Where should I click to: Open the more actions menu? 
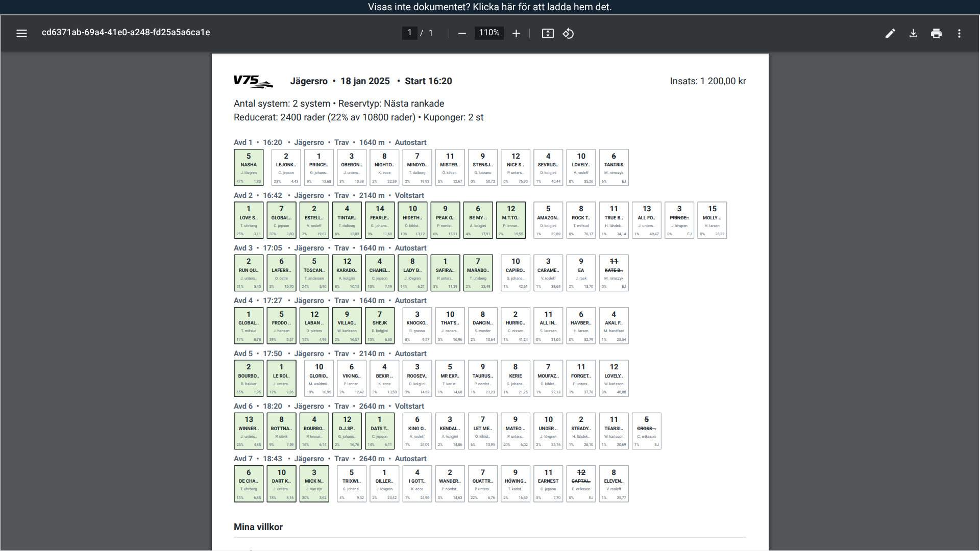point(959,33)
